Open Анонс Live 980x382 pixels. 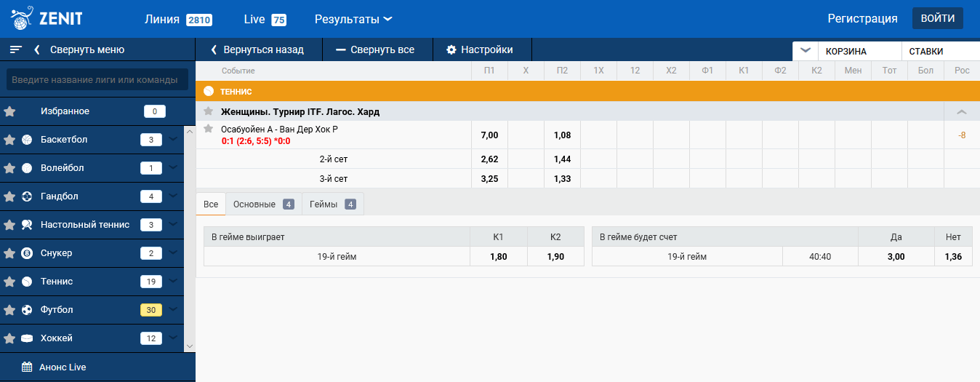point(63,367)
